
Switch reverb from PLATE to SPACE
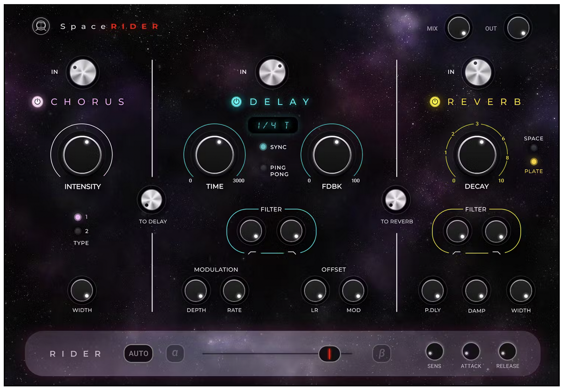click(x=534, y=147)
